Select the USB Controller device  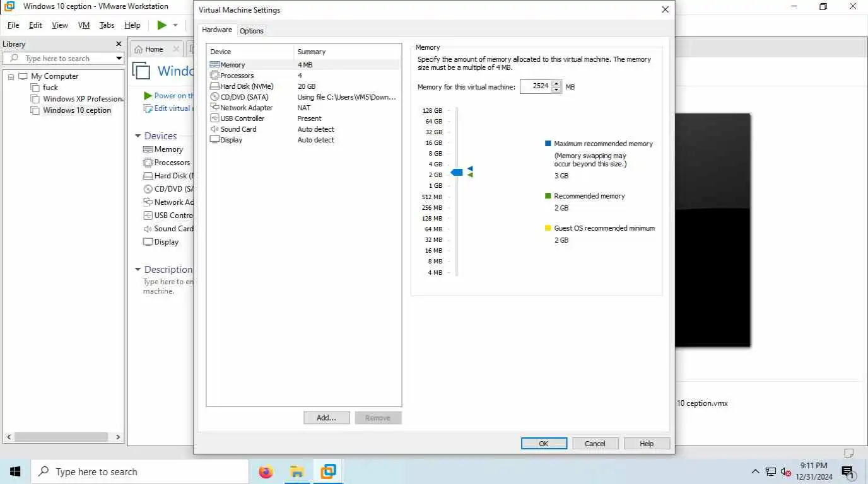pyautogui.click(x=304, y=118)
